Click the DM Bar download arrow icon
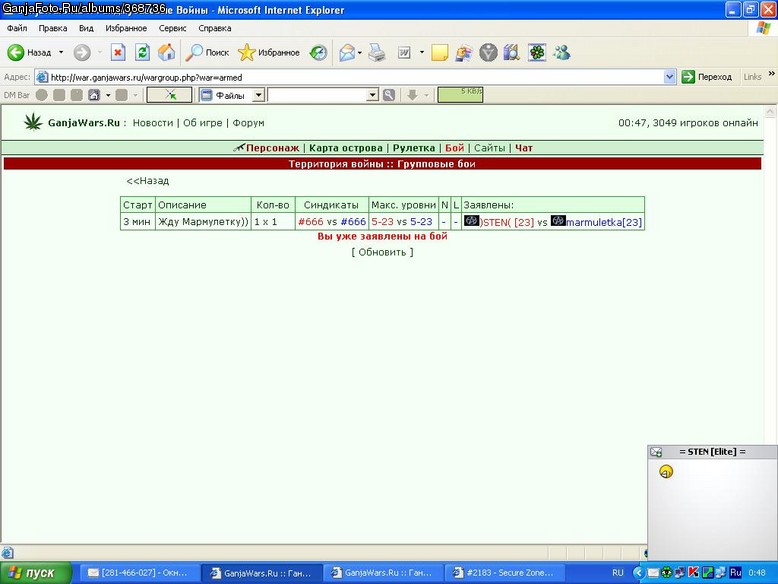The height and width of the screenshot is (584, 778). 412,95
